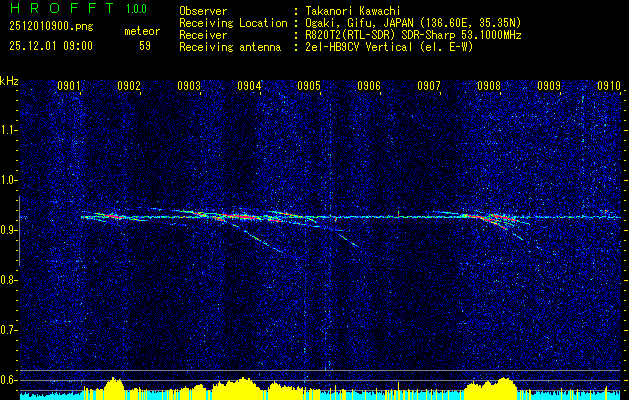The image size is (629, 400).
Task: Click the 0.7 kHz axis label
Action: [x=8, y=330]
